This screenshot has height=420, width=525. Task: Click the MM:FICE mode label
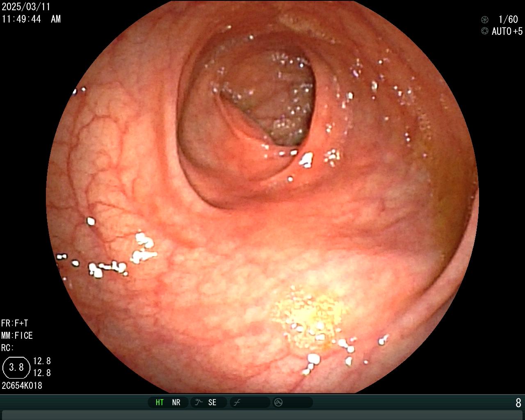click(x=17, y=336)
